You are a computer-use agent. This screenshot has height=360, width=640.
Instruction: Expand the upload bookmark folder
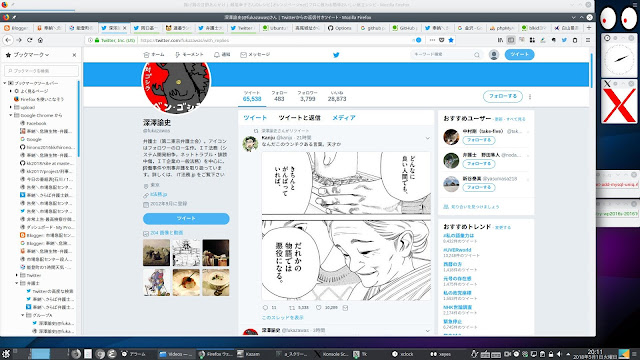pos(11,107)
